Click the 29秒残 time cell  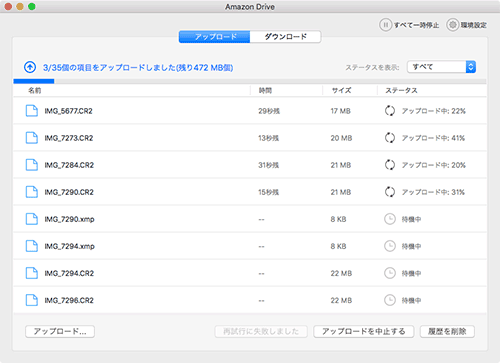pos(269,111)
